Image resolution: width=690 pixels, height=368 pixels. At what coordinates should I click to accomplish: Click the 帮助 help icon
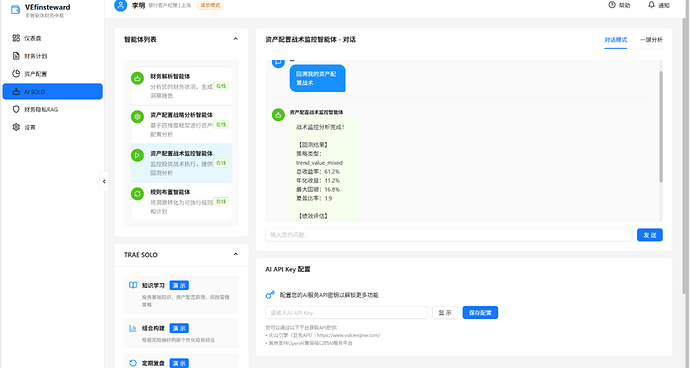(x=612, y=5)
